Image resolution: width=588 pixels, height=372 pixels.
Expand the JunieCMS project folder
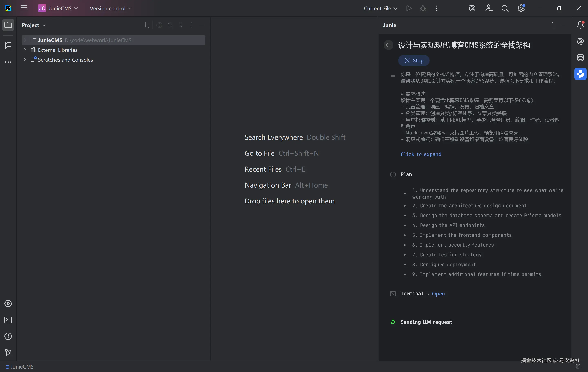pyautogui.click(x=25, y=40)
